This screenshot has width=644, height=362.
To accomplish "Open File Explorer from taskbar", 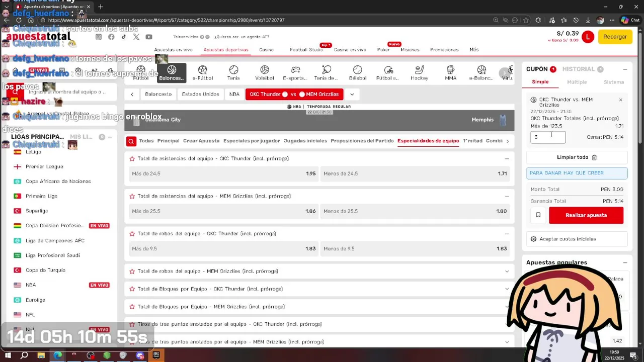I will 41,355.
